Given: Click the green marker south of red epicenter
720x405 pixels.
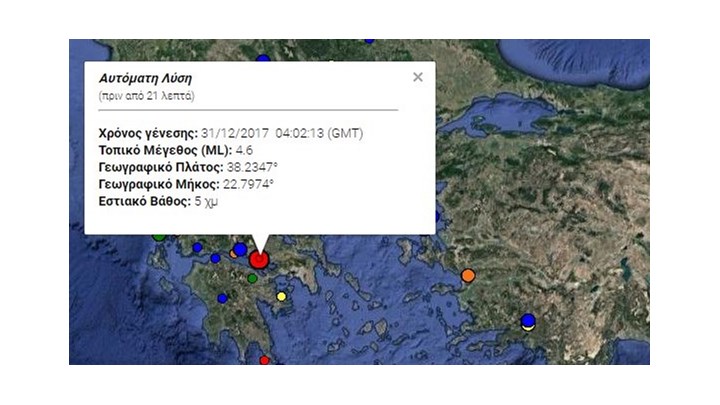Looking at the screenshot, I should (x=252, y=278).
